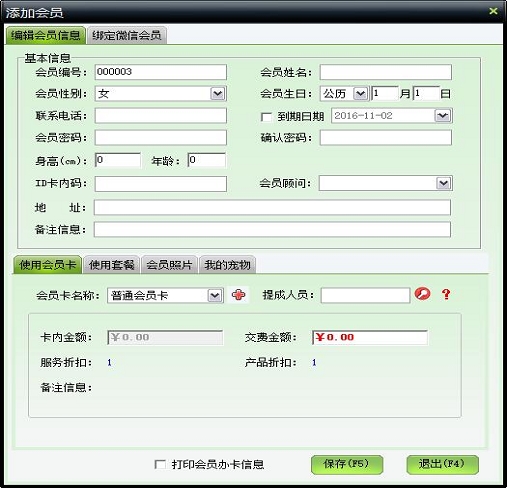507x488 pixels.
Task: Click the 退出(F4) button
Action: (x=442, y=464)
